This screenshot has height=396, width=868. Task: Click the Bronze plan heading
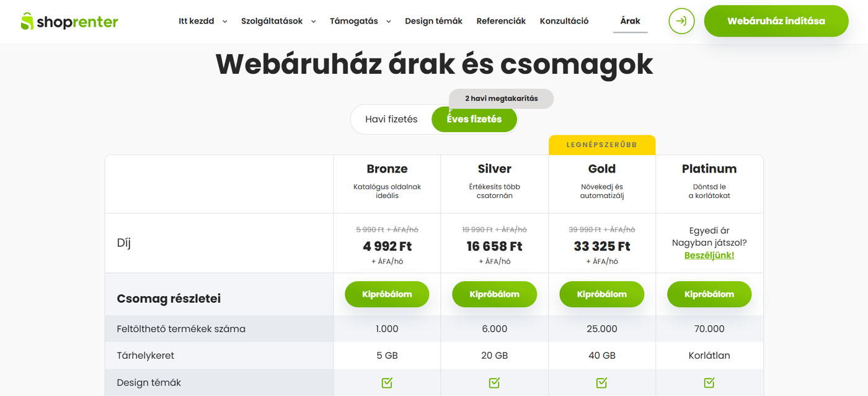(387, 169)
